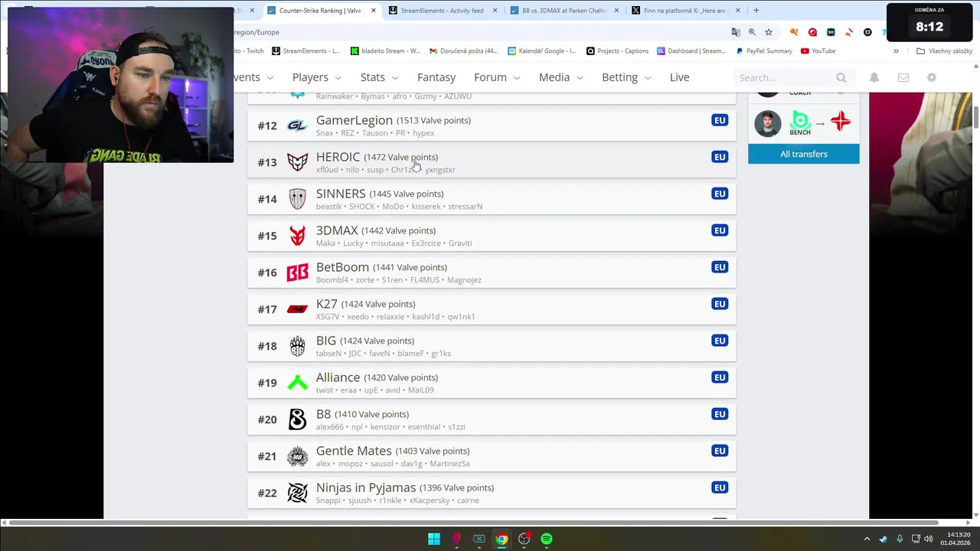Click the B8 team logo

click(297, 419)
